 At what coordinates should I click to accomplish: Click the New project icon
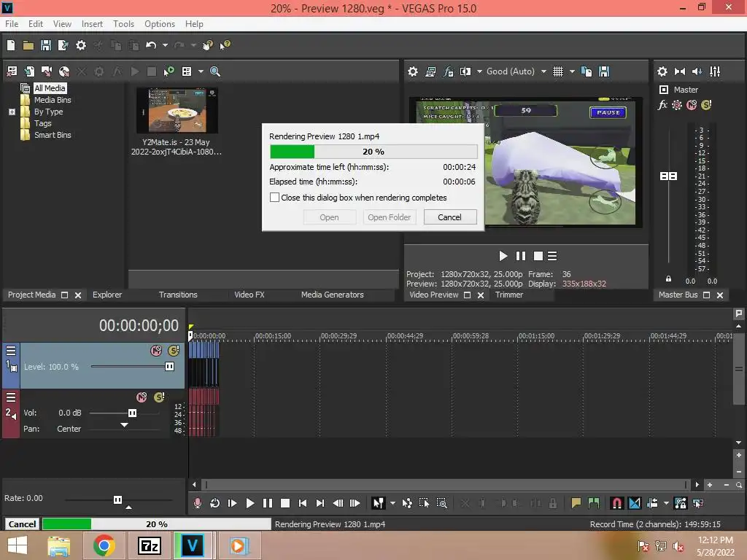tap(11, 45)
